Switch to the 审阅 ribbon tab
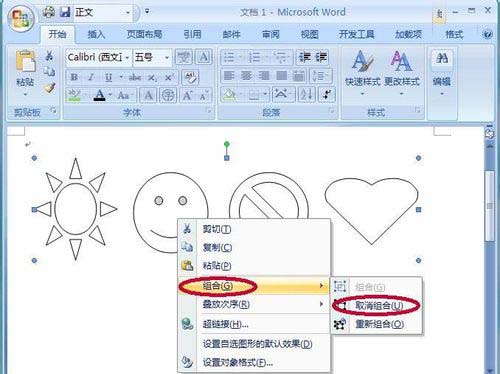The width and height of the screenshot is (500, 374). click(271, 34)
